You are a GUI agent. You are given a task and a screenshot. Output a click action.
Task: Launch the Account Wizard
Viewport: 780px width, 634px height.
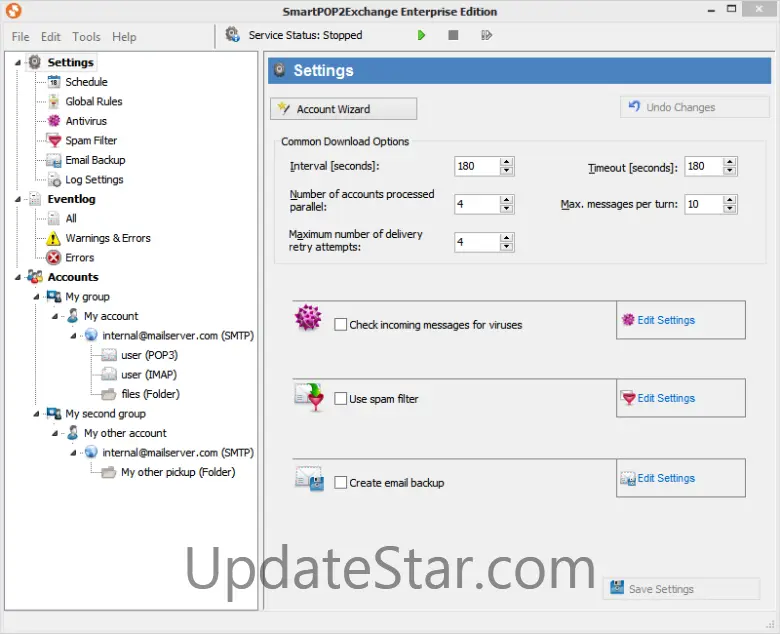pos(343,109)
